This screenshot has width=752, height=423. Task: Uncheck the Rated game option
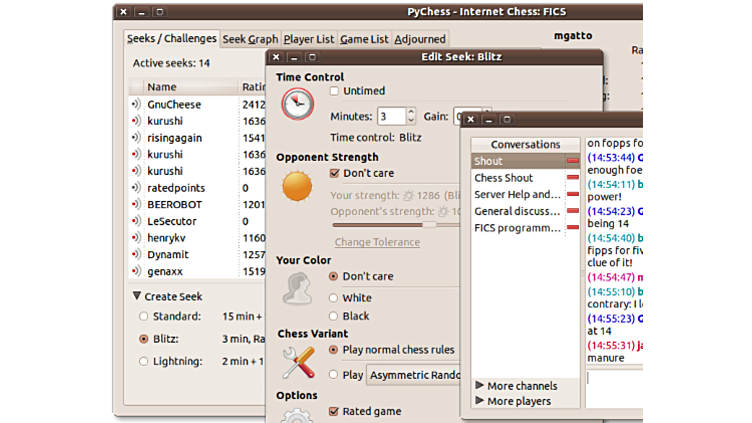click(x=335, y=411)
